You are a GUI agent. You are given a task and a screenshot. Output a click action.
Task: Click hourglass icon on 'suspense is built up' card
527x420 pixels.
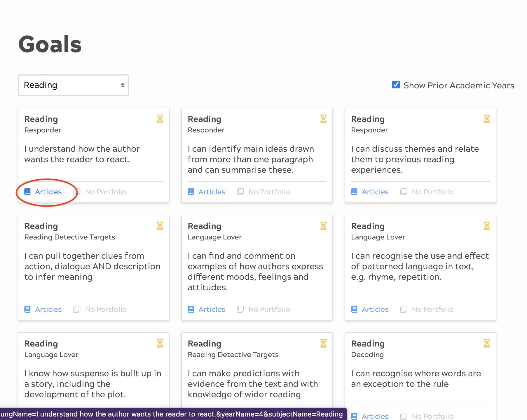(160, 343)
